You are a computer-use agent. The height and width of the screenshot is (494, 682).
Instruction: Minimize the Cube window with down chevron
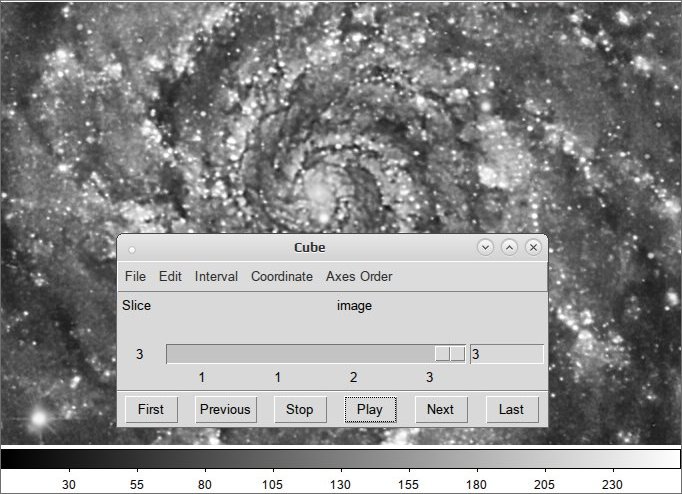(485, 247)
